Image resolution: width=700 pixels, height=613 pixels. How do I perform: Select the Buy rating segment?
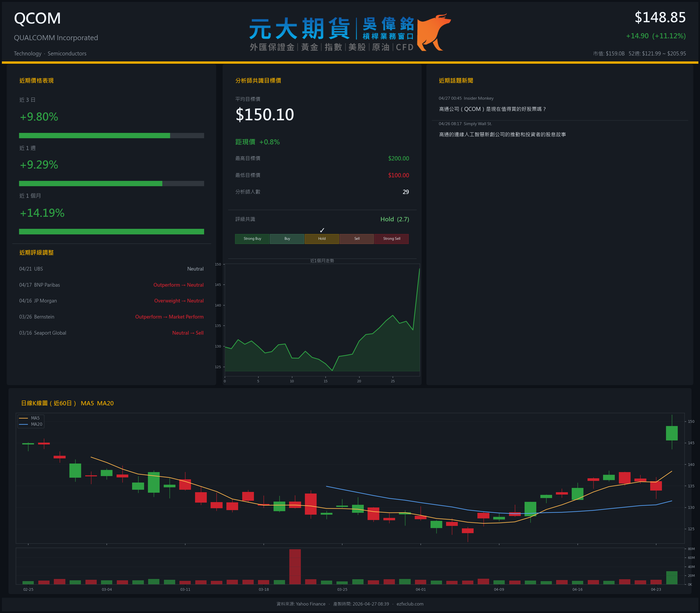[287, 239]
